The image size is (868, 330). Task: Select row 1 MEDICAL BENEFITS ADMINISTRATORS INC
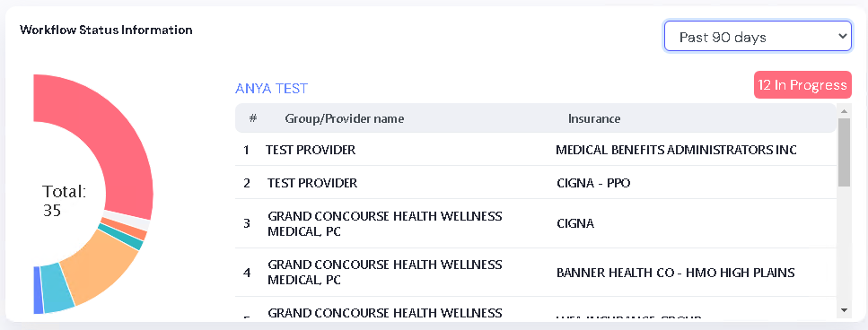click(536, 150)
